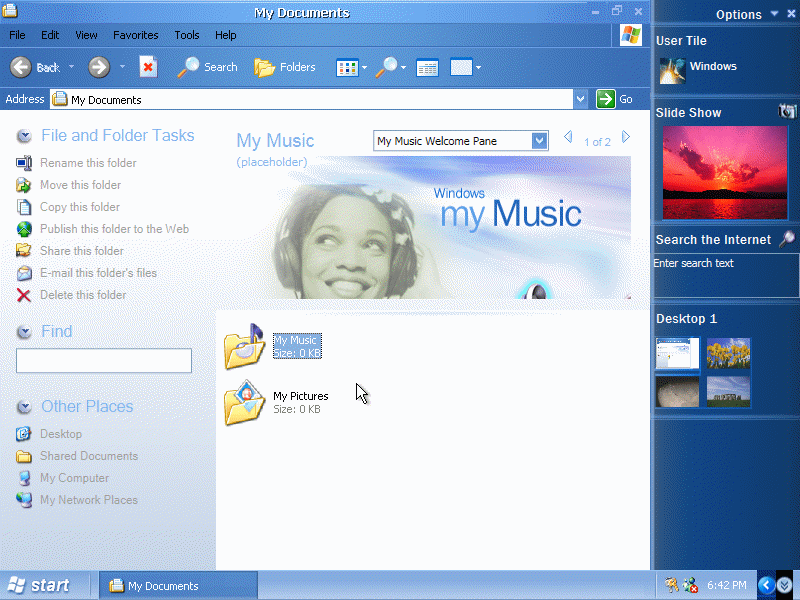Click the Forward arrow button
The image size is (800, 600).
tap(99, 67)
